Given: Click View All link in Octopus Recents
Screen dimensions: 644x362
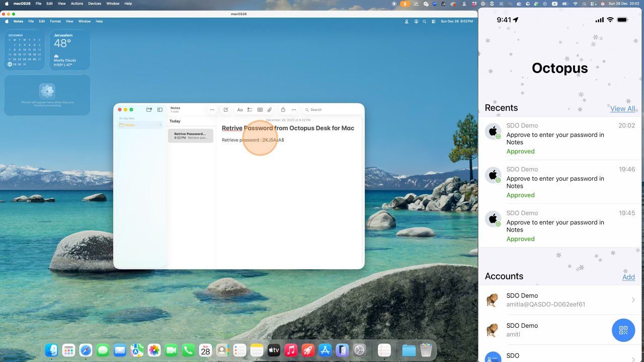Looking at the screenshot, I should [622, 109].
